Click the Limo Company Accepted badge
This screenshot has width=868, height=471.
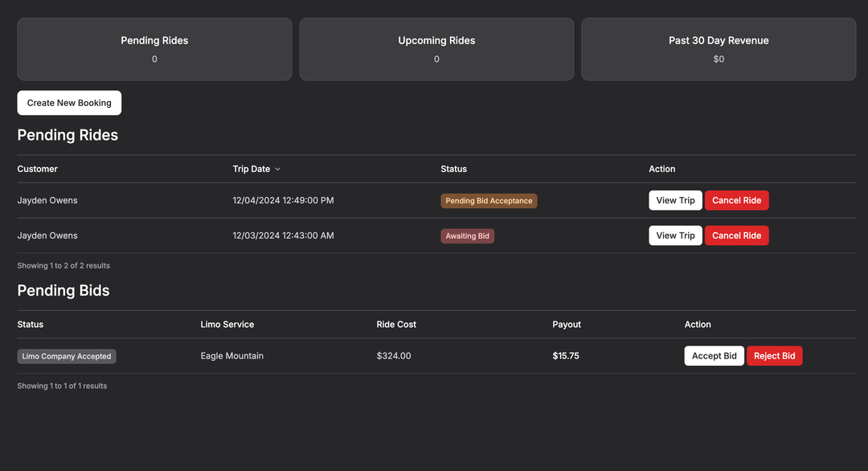67,356
